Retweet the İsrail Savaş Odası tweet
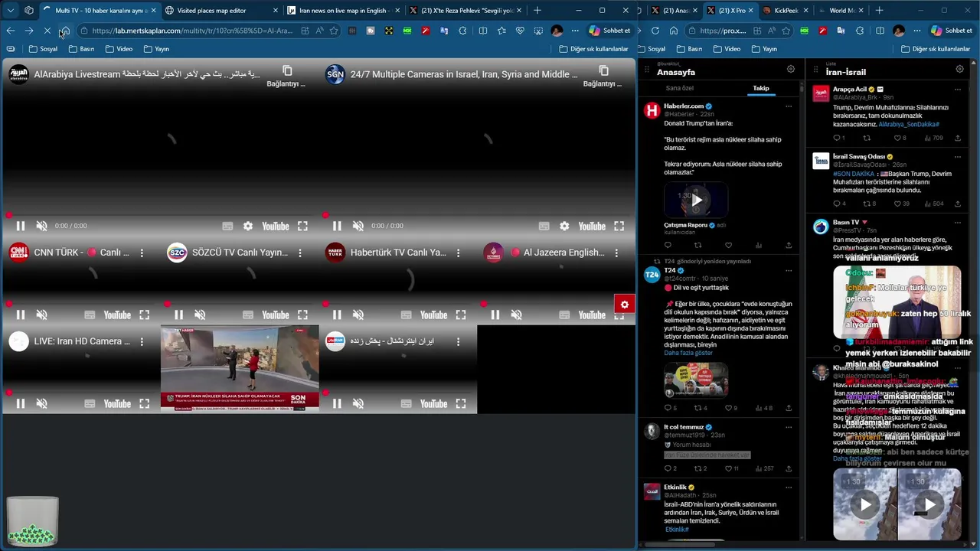 (867, 204)
